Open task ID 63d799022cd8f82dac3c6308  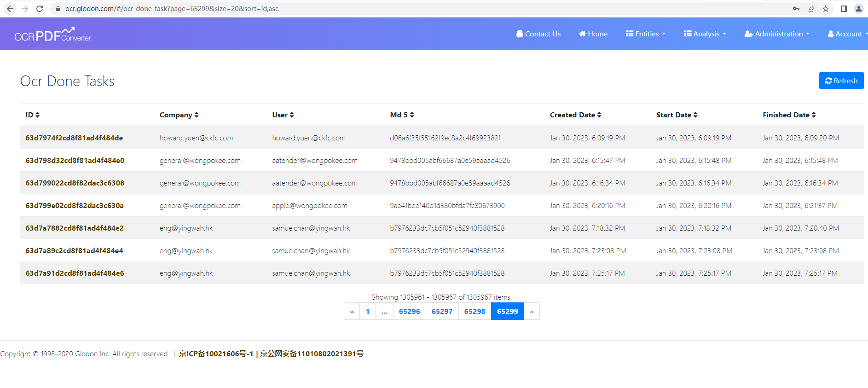75,183
